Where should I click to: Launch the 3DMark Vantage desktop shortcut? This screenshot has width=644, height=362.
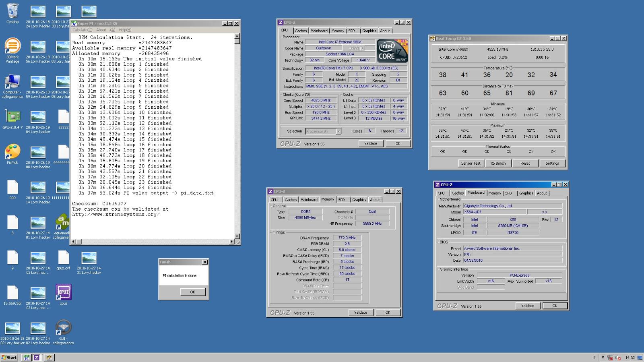point(12,51)
